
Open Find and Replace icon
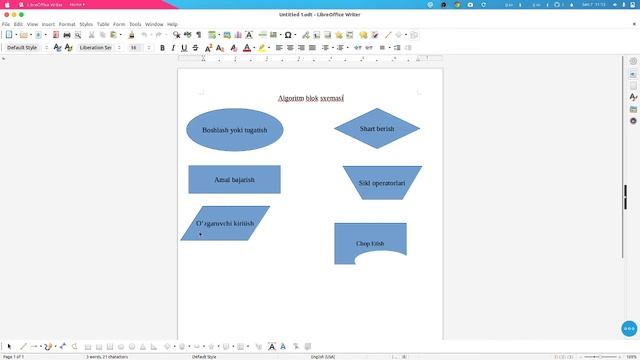point(176,35)
